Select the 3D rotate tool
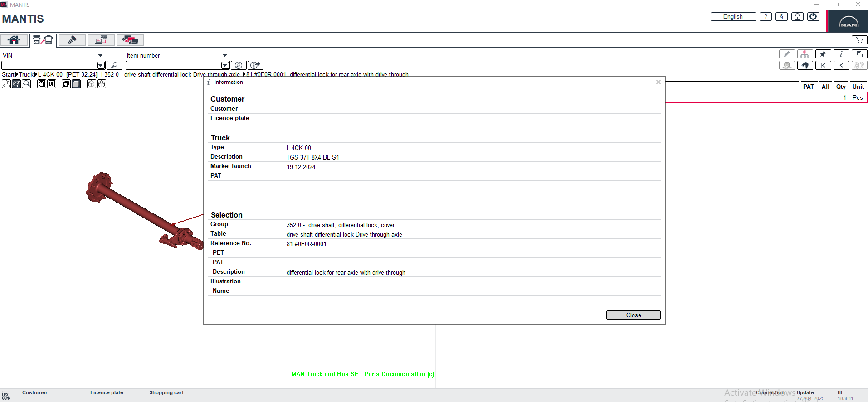This screenshot has width=868, height=402. pos(16,84)
